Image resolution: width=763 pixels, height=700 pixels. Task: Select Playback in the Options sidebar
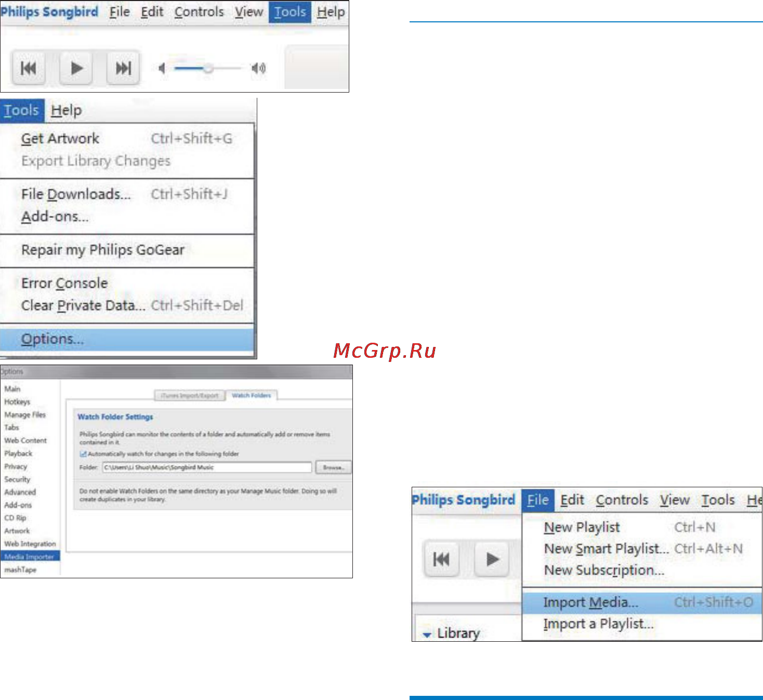click(x=18, y=453)
